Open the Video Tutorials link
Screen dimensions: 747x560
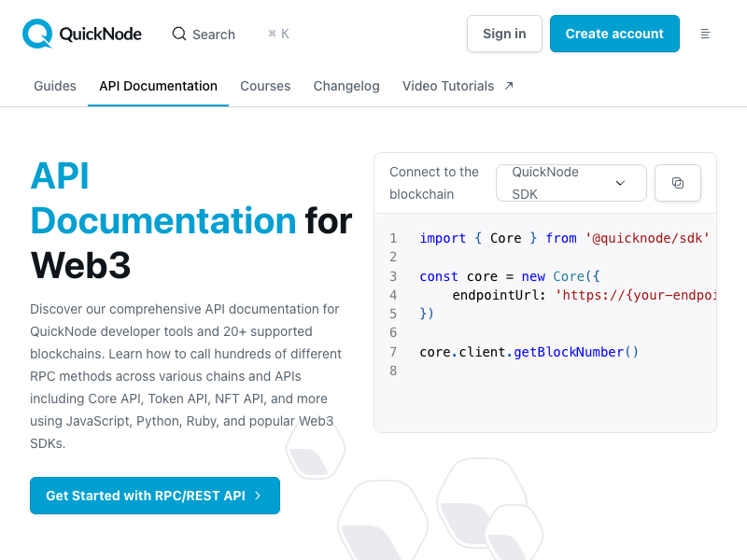(x=458, y=86)
